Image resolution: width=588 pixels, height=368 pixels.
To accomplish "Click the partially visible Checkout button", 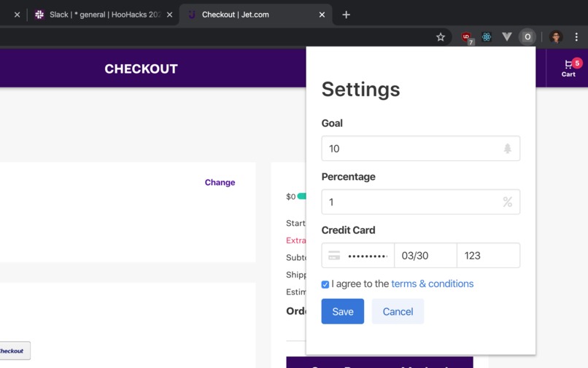I will pyautogui.click(x=15, y=351).
